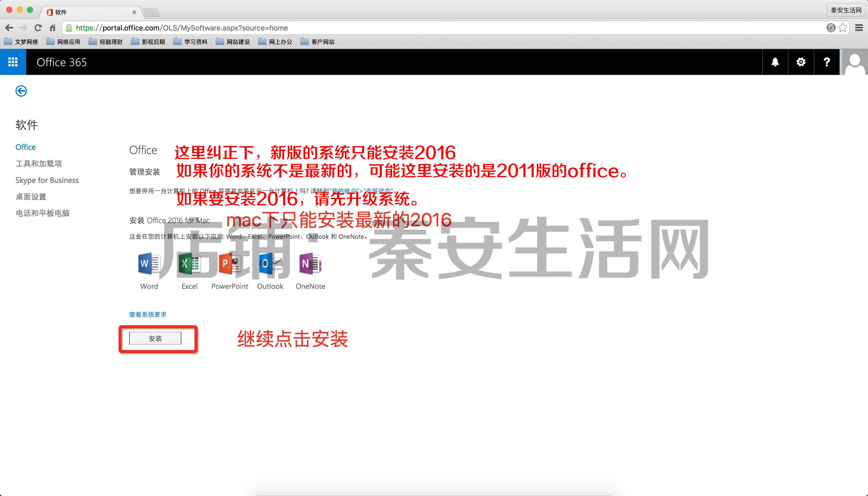
Task: Click the Outlook label under its icon
Action: pyautogui.click(x=270, y=286)
